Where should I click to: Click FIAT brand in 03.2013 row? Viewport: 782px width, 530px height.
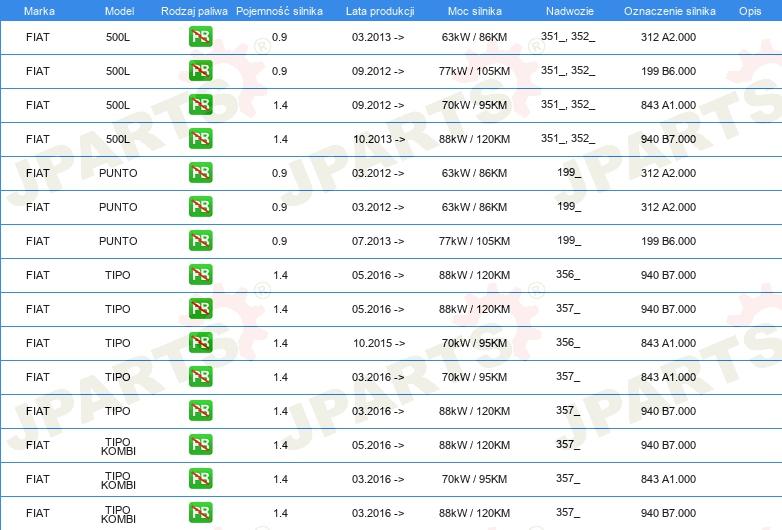[38, 37]
